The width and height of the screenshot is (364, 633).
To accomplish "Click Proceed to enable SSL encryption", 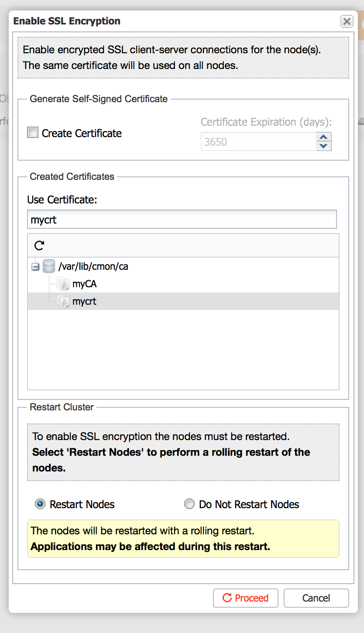I will 246,598.
